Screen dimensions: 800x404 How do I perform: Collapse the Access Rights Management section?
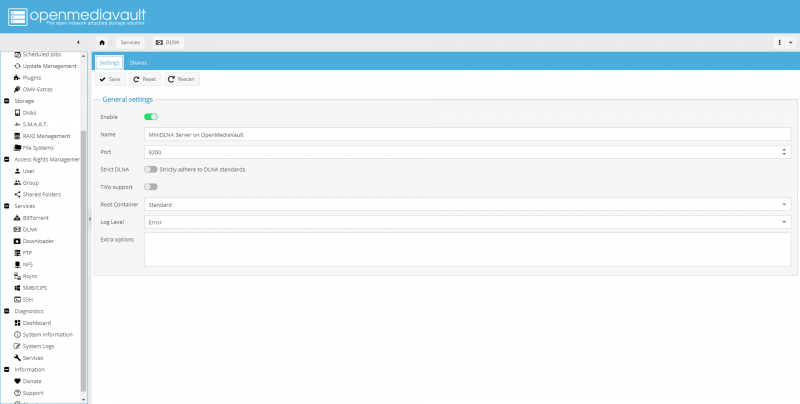pos(7,159)
